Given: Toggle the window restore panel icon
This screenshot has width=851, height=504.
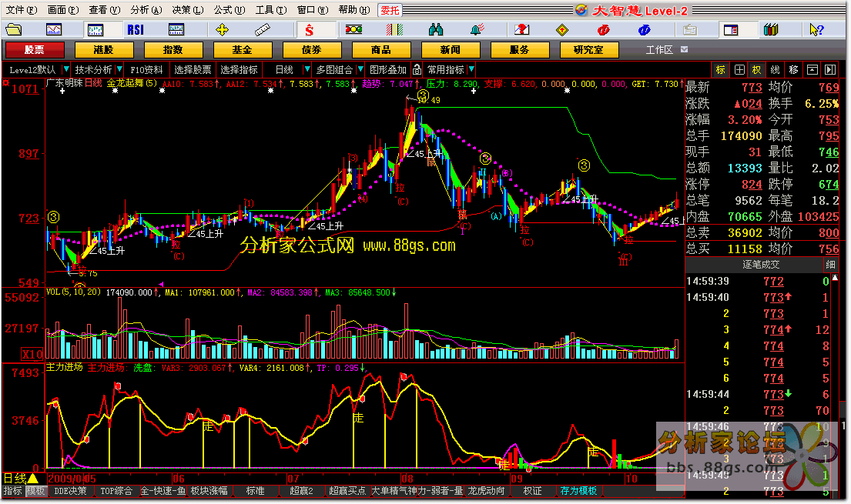Looking at the screenshot, I should pyautogui.click(x=812, y=69).
